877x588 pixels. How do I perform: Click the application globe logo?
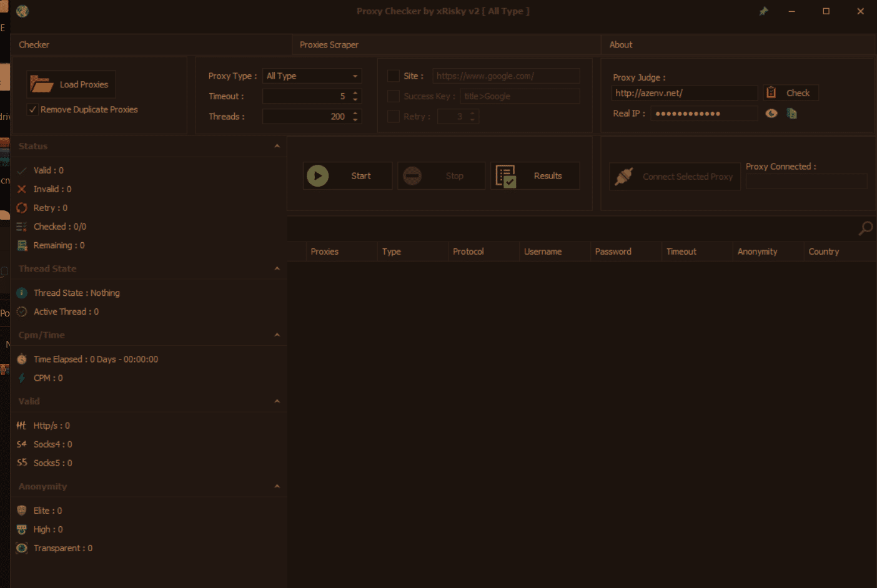[x=22, y=11]
